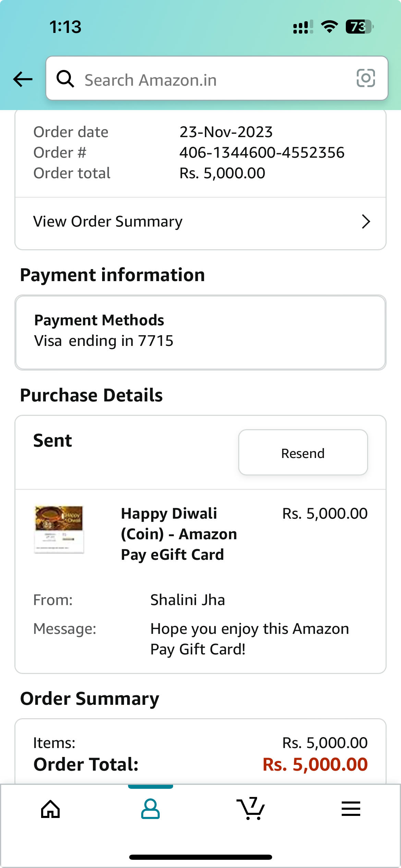
Task: Tap the search magnifier icon
Action: [x=65, y=79]
